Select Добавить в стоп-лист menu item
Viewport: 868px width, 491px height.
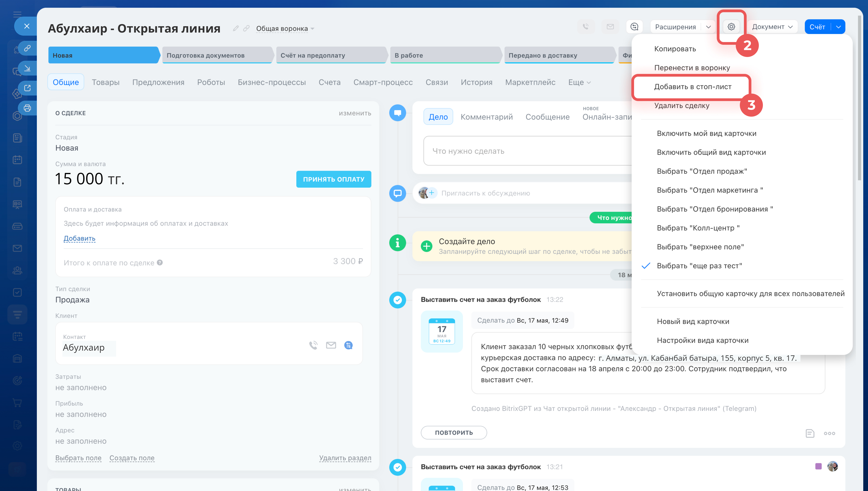point(692,87)
